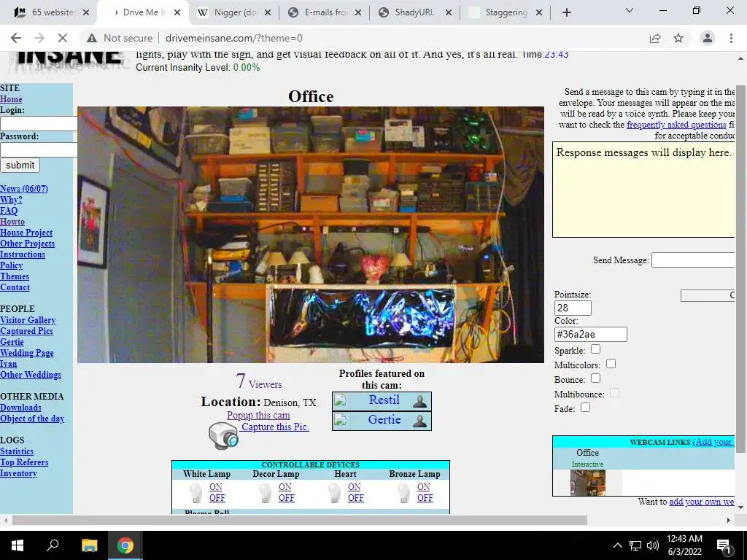Click the Heart device bulb icon
Screen dimensions: 747x560
334,493
